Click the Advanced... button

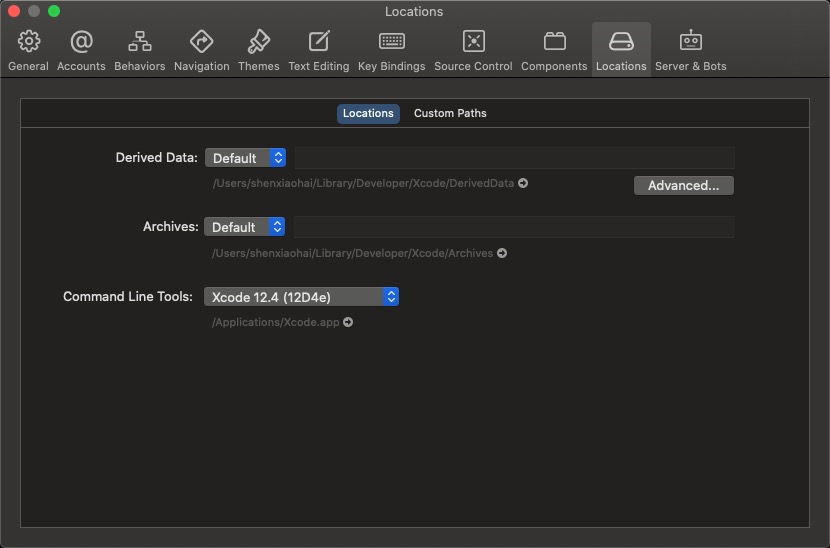click(684, 185)
